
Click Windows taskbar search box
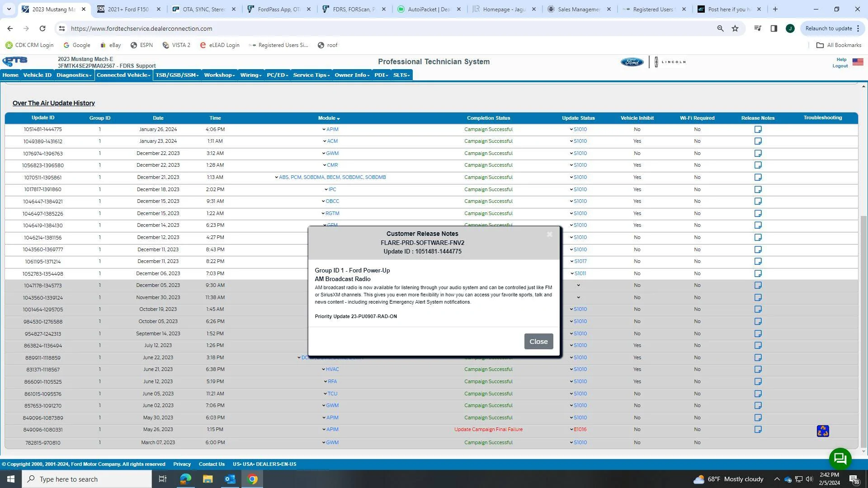[x=87, y=479]
